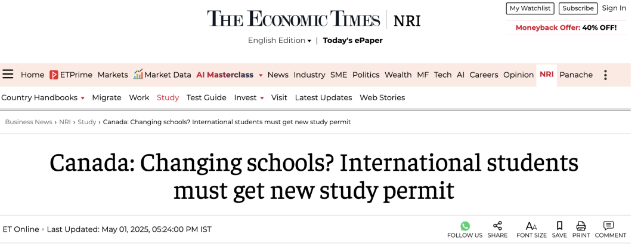Screen dimensions: 644x249
Task: Select the Markets nav item
Action: [113, 75]
